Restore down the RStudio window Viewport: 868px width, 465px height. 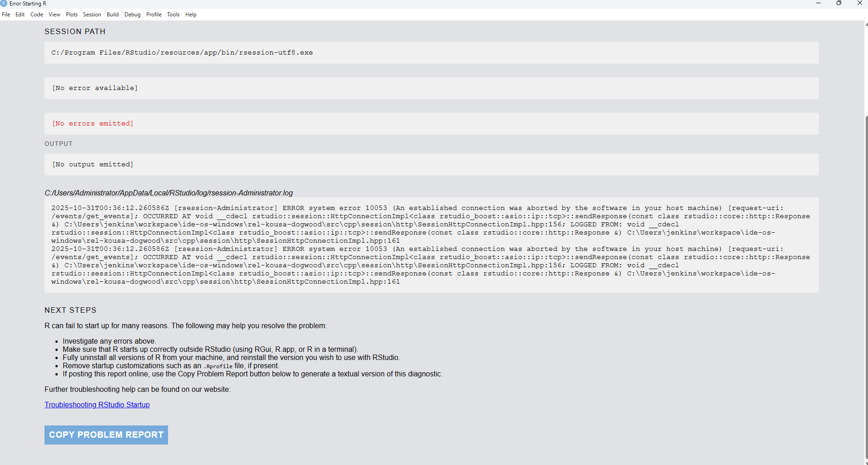(x=839, y=3)
